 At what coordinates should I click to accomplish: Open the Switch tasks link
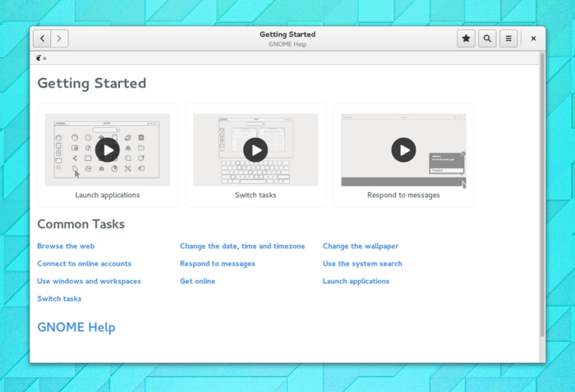point(59,299)
